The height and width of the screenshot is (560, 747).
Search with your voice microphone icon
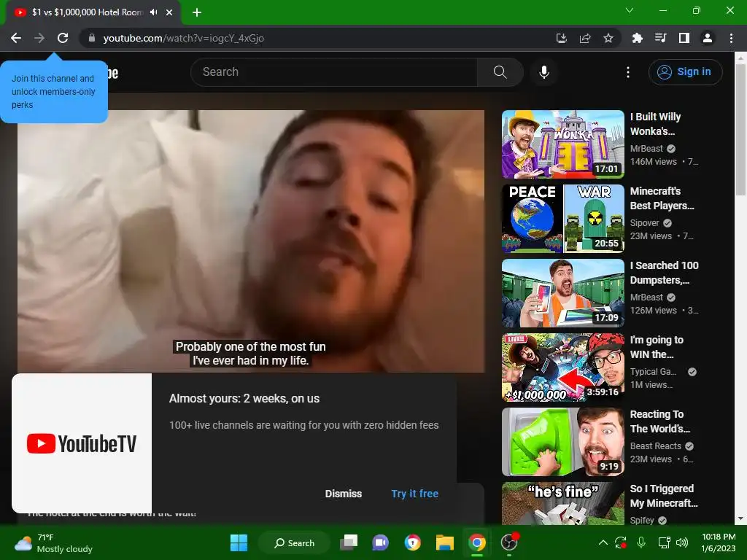[x=544, y=72]
